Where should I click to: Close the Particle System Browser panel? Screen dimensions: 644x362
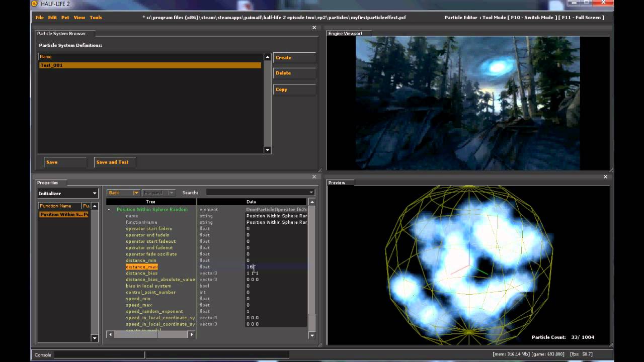(x=314, y=28)
